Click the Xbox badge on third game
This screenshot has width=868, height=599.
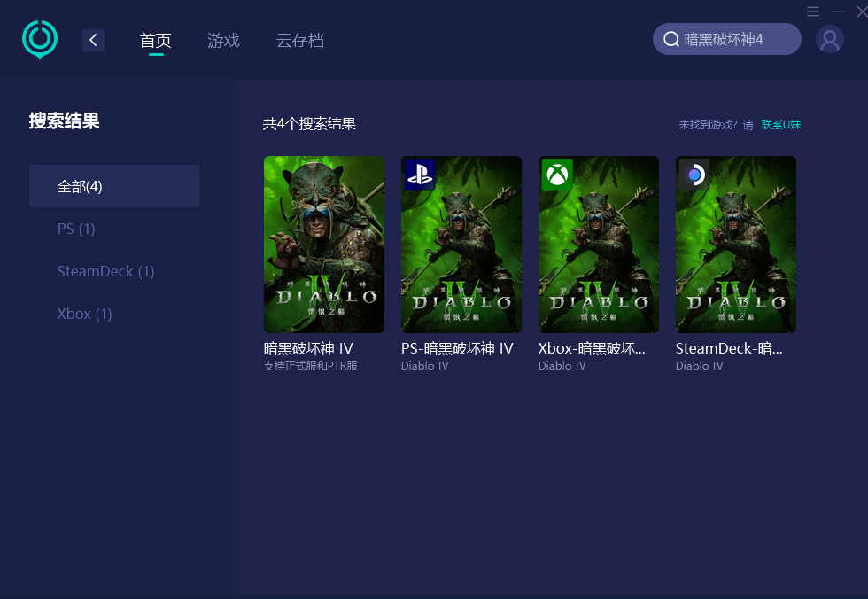click(557, 175)
